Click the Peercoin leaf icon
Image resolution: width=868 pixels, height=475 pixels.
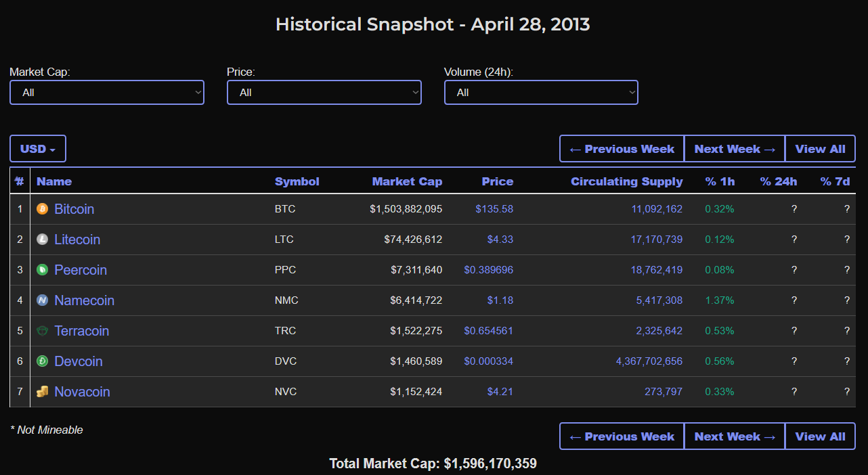pyautogui.click(x=42, y=270)
